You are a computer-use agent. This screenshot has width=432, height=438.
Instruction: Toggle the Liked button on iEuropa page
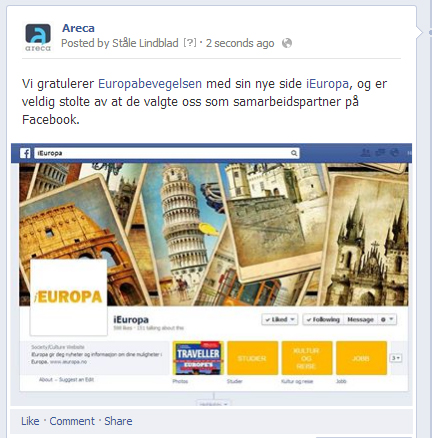279,319
